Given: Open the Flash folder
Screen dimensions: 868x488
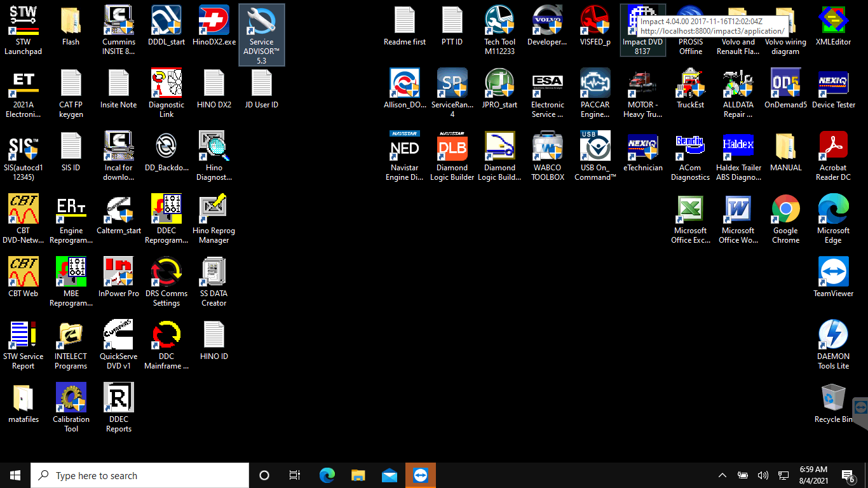Looking at the screenshot, I should [x=71, y=25].
